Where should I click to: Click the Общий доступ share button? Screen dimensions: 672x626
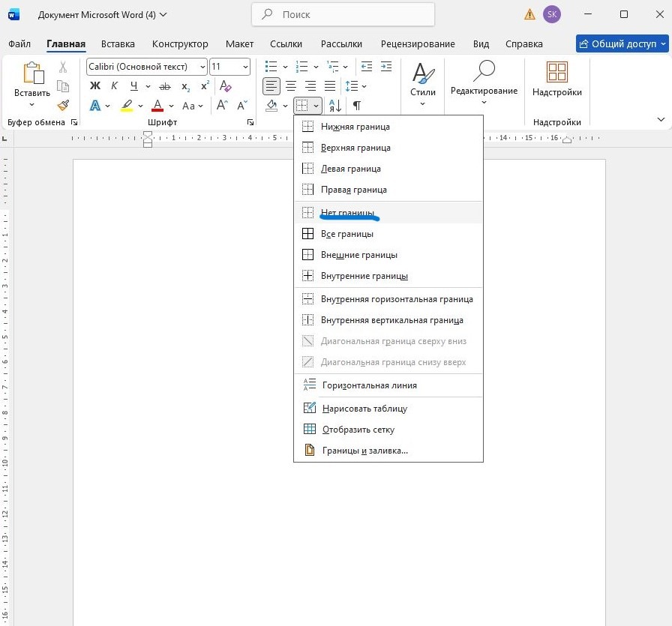click(x=622, y=43)
